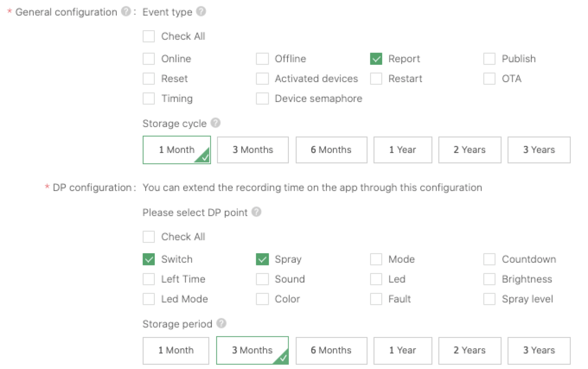
Task: Enable the Timing event checkbox
Action: pyautogui.click(x=149, y=99)
